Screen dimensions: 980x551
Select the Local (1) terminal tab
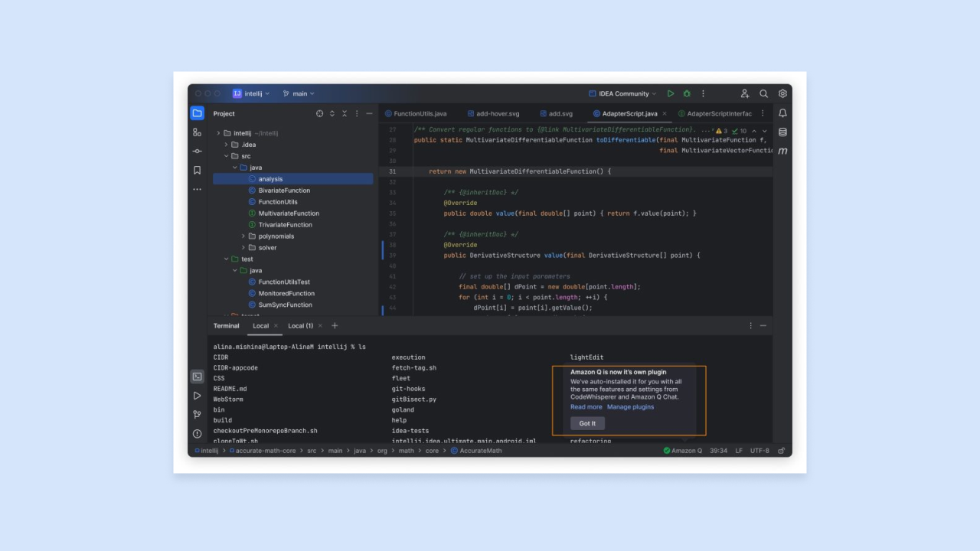coord(300,326)
